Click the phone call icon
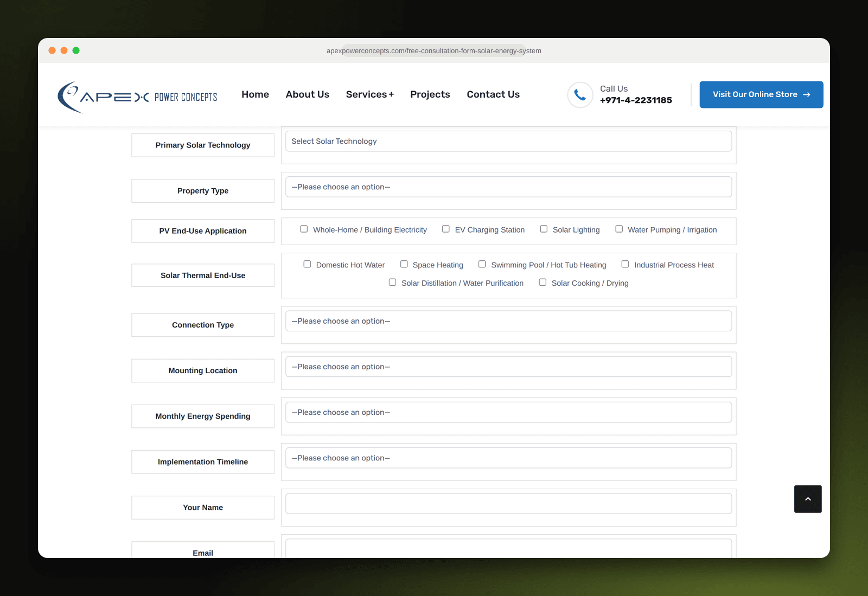The image size is (868, 596). point(580,95)
